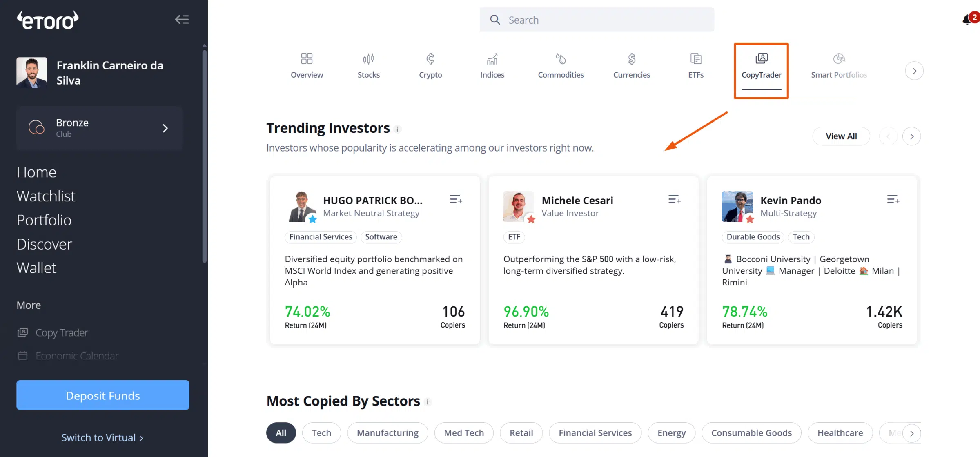Viewport: 980px width, 457px height.
Task: Select the Healthcare sector filter
Action: tap(840, 433)
